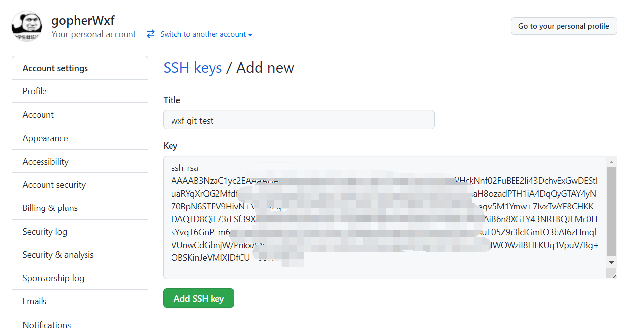644x333 pixels.
Task: Click the down arrow on the Key textarea scrollbar
Action: pos(612,262)
